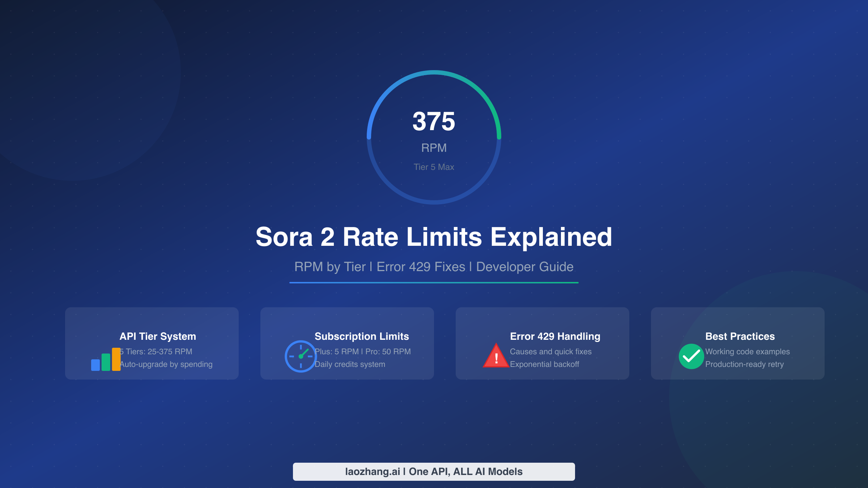Image resolution: width=868 pixels, height=488 pixels.
Task: Open the Error 429 Handling card
Action: tap(542, 343)
